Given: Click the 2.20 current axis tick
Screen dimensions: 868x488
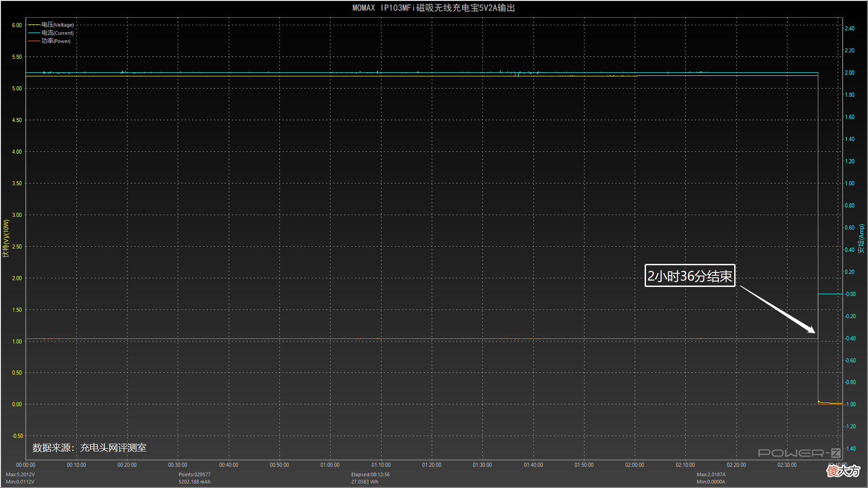Looking at the screenshot, I should click(x=849, y=51).
